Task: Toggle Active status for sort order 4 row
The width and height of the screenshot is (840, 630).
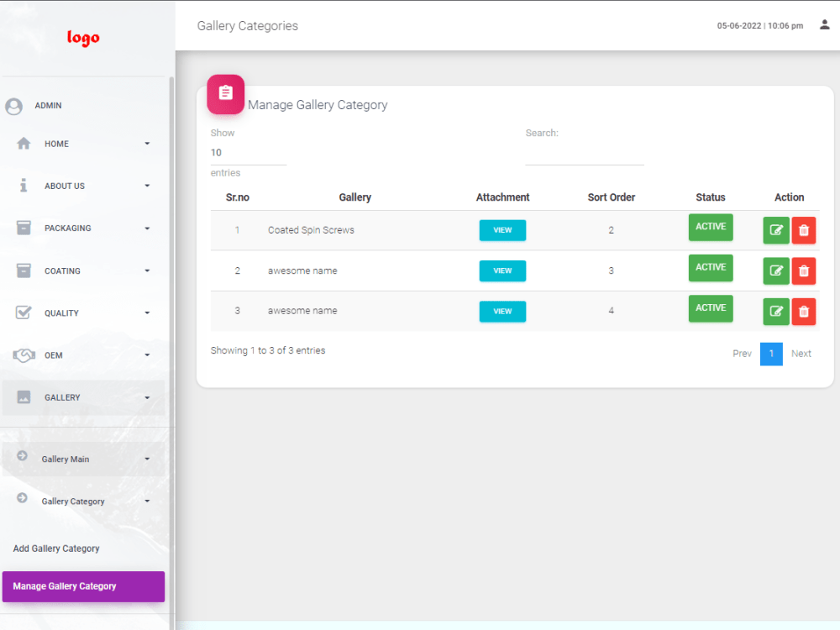Action: tap(711, 308)
